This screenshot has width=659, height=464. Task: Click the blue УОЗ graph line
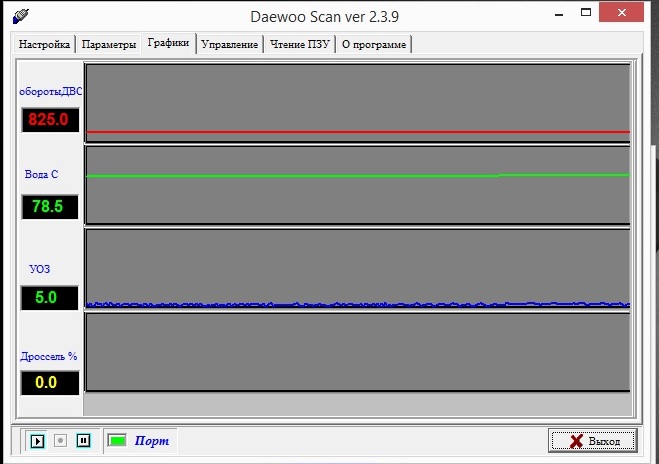(358, 304)
